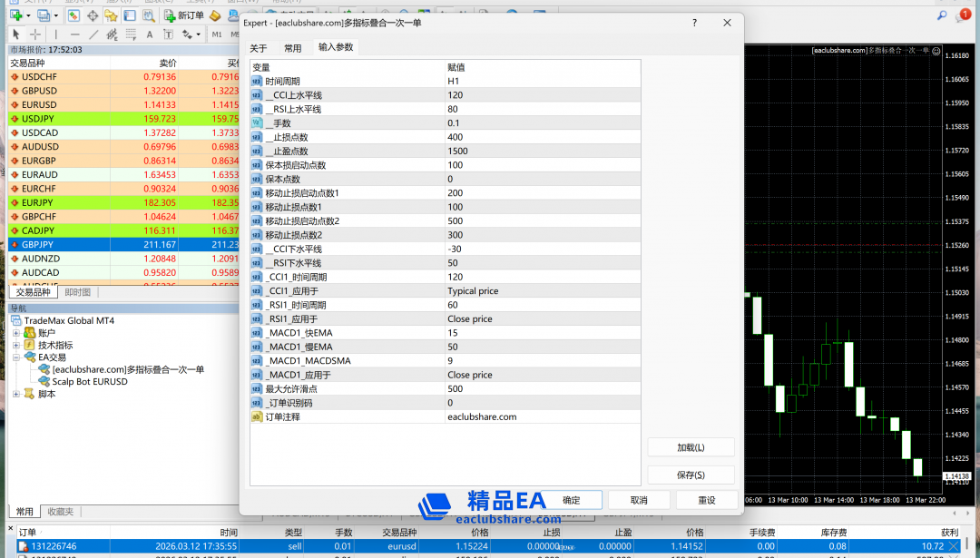Image resolution: width=980 pixels, height=558 pixels.
Task: Collapse the EA交易 tree node
Action: [15, 357]
